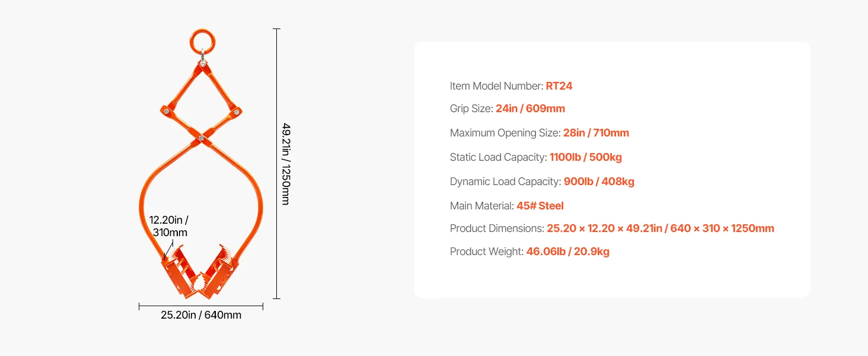Viewport: 868px width, 356px height.
Task: Select the 1100lb / 500kg static load value
Action: click(586, 157)
